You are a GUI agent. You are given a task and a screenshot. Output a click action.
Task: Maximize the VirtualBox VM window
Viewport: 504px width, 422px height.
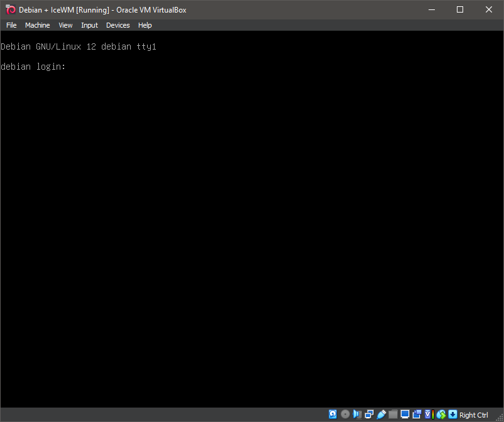(x=459, y=9)
